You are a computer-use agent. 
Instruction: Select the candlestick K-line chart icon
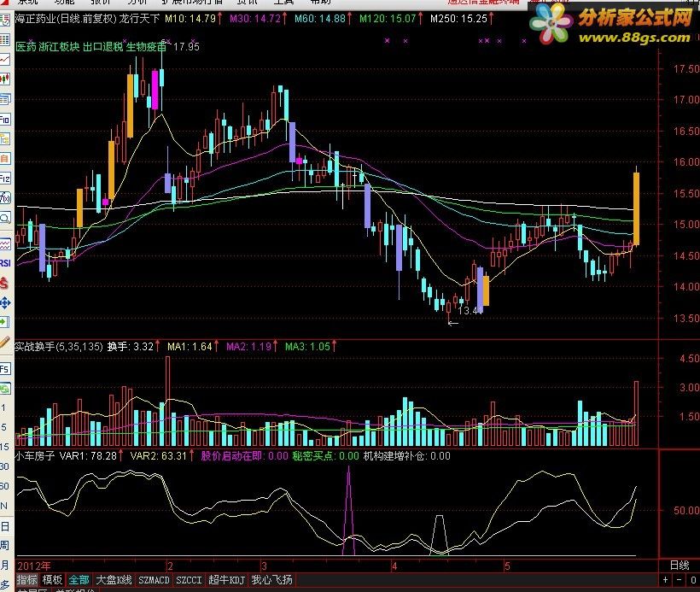(4, 79)
